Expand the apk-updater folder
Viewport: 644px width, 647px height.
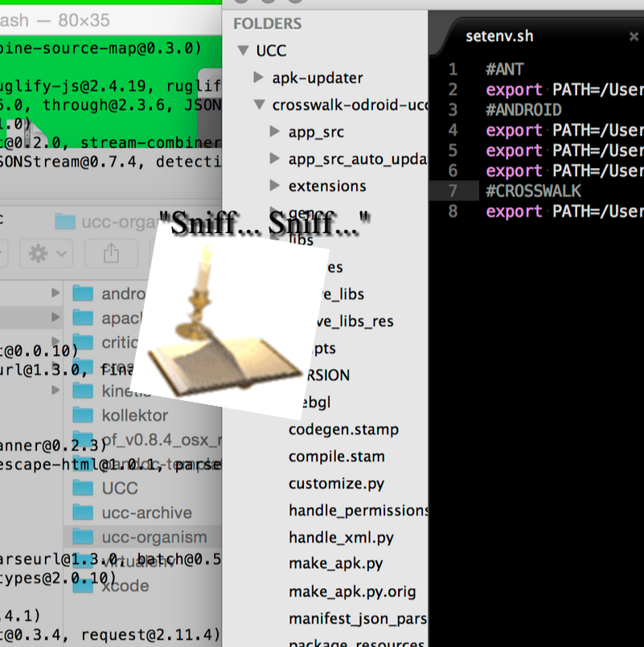click(x=258, y=78)
